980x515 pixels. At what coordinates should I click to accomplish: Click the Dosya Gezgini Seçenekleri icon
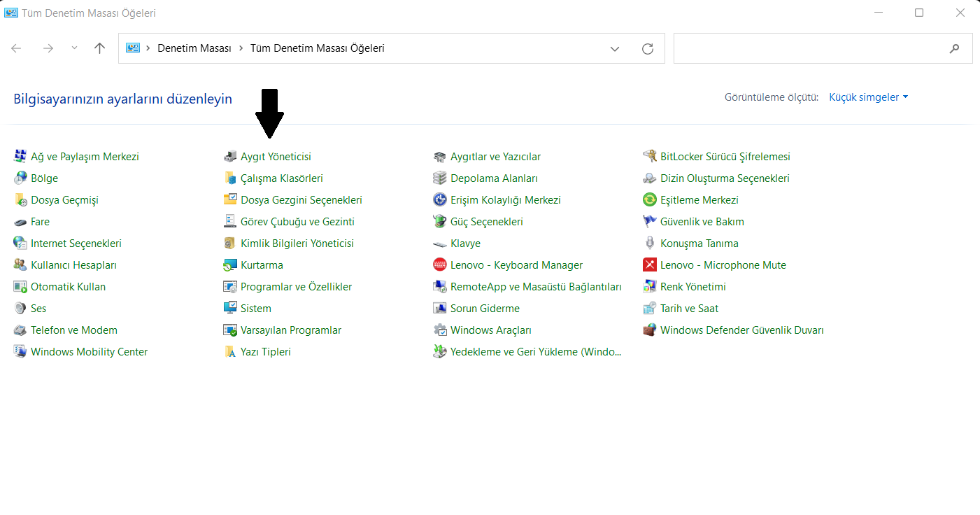coord(229,200)
